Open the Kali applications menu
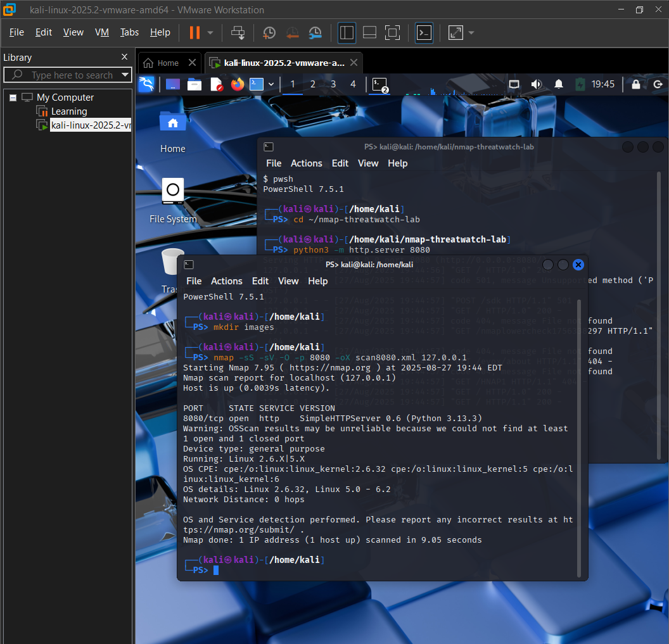 146,84
